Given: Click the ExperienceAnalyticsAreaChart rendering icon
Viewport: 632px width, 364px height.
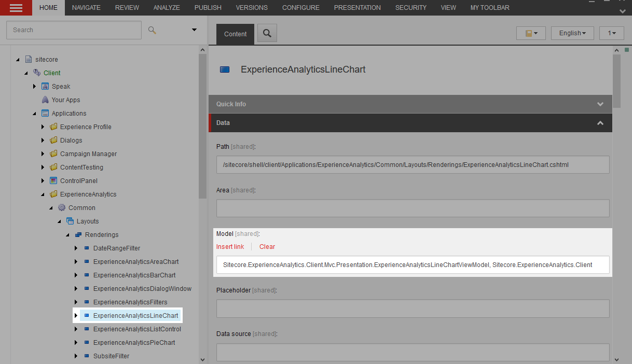Looking at the screenshot, I should (87, 261).
